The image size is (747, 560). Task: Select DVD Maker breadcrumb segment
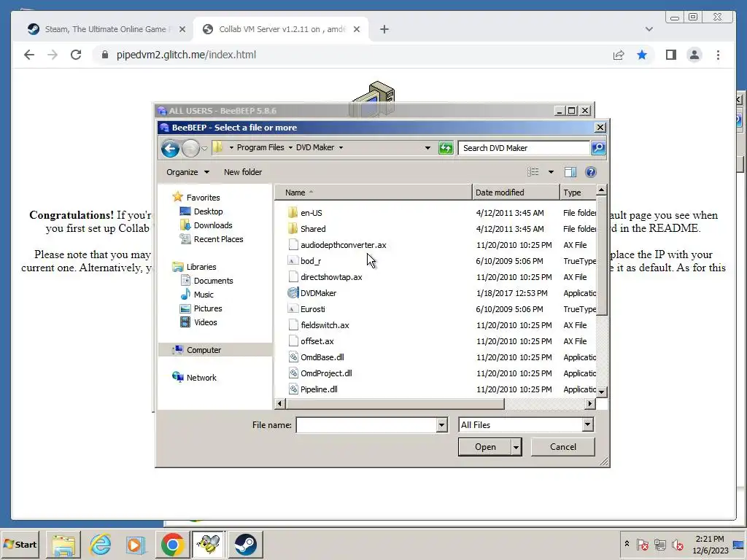(x=315, y=147)
